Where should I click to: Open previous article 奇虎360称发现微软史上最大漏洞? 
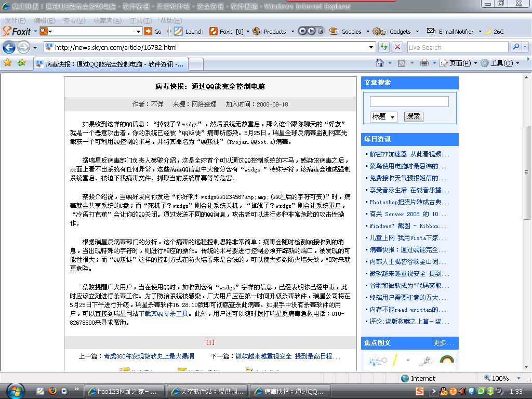149,356
